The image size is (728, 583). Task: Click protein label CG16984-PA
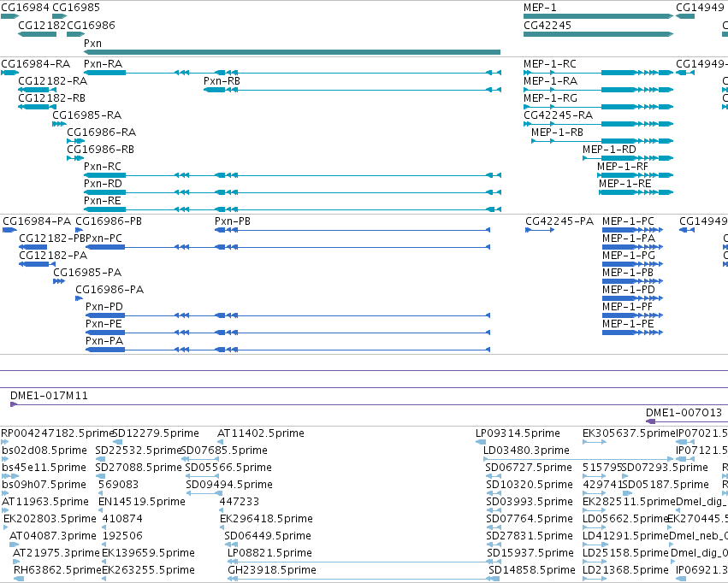pyautogui.click(x=37, y=221)
